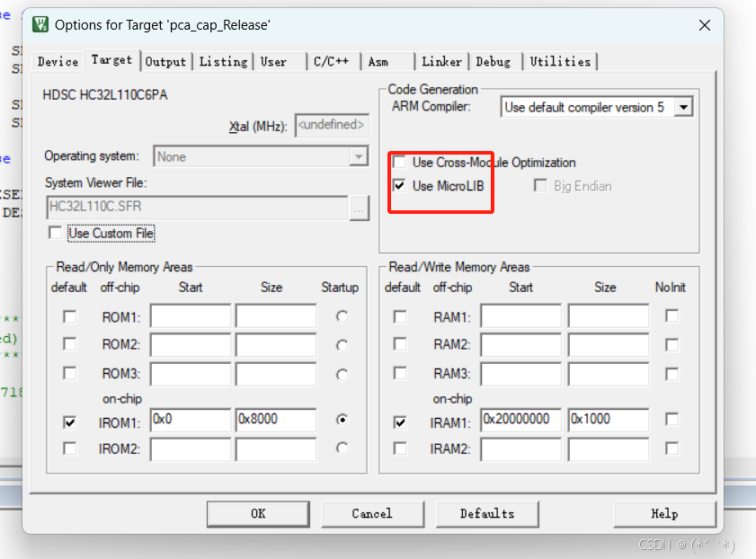Edit the IRAM1 Size field showing 0x1000
Viewport: 756px width, 559px height.
pos(609,420)
